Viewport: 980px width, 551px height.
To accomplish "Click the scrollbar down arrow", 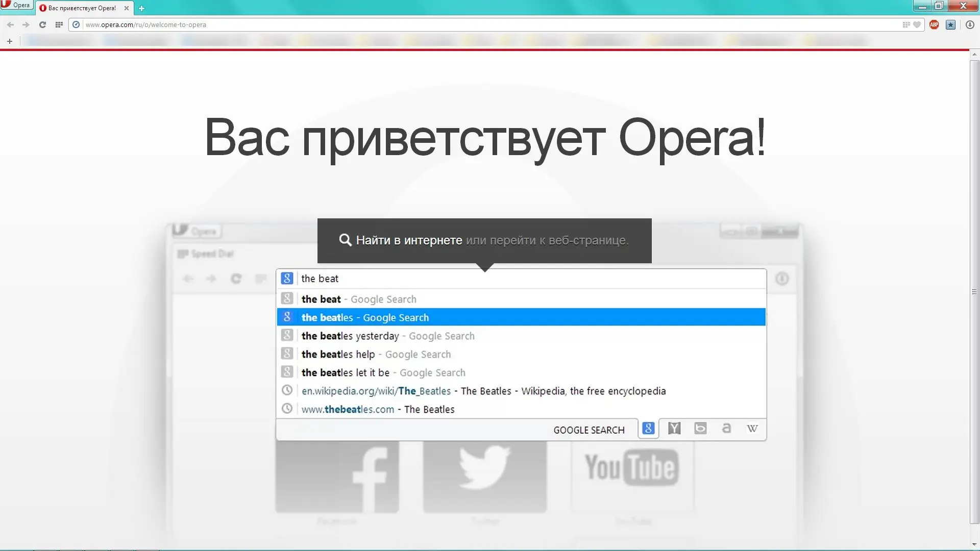I will point(974,545).
